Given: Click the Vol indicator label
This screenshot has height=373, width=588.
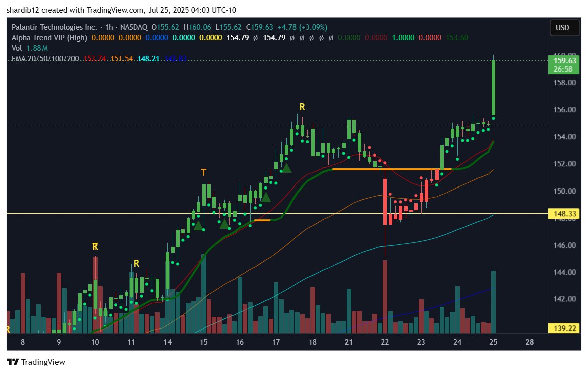Looking at the screenshot, I should pos(17,48).
